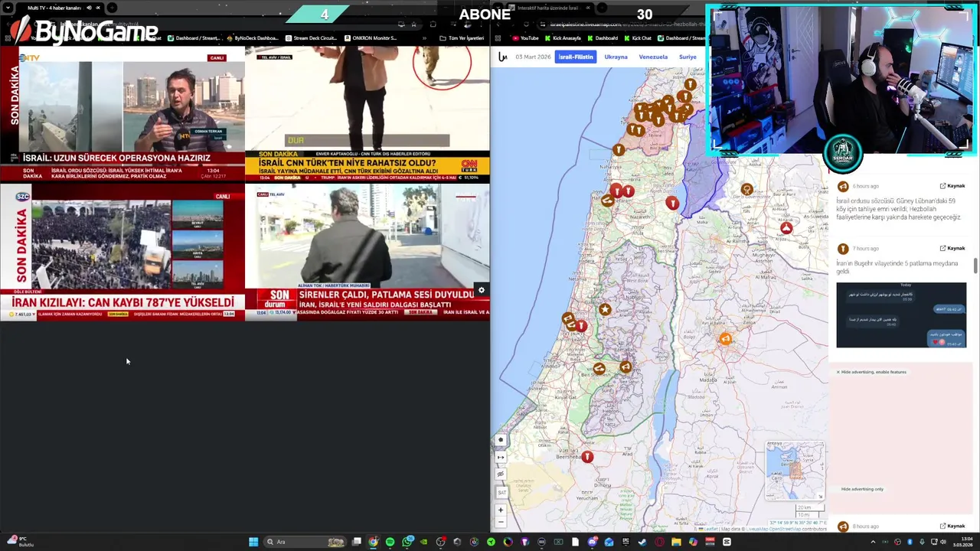Click the 7 hours ago post source icon
Screen dimensions: 980x551
click(843, 249)
